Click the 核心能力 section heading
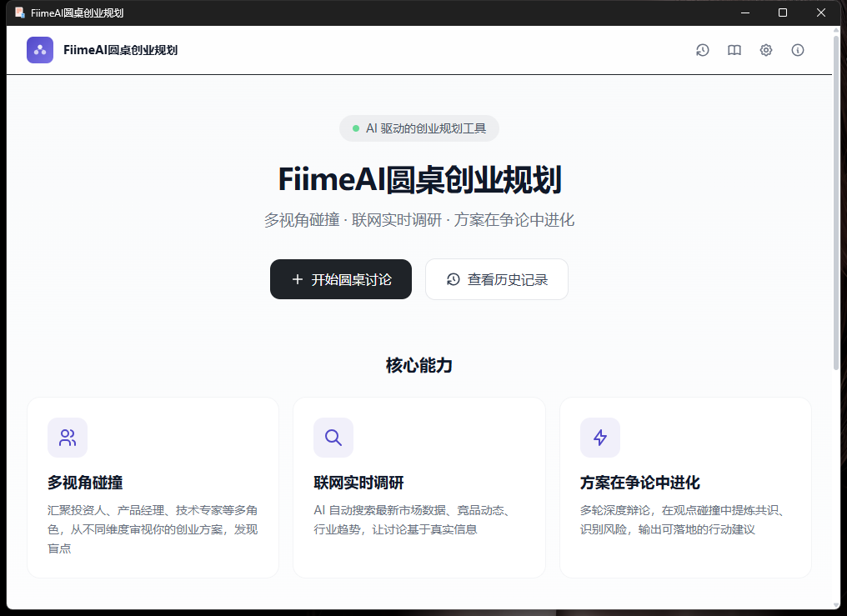The height and width of the screenshot is (616, 847). point(419,365)
